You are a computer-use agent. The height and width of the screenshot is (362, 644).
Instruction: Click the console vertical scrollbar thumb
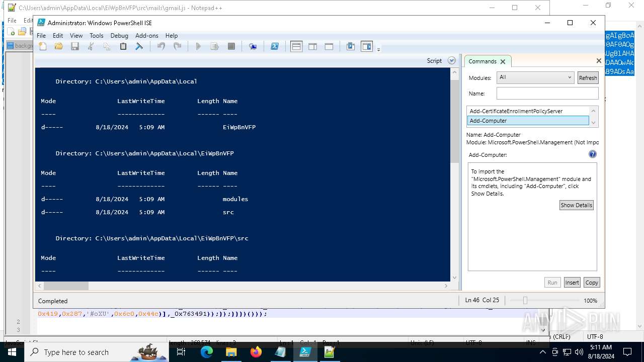pyautogui.click(x=455, y=122)
